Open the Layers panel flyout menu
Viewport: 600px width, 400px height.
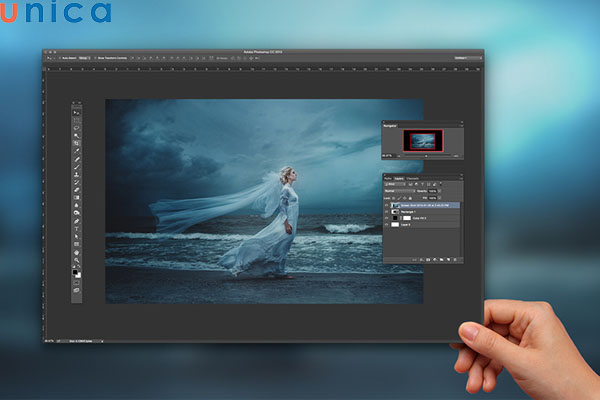pos(461,178)
